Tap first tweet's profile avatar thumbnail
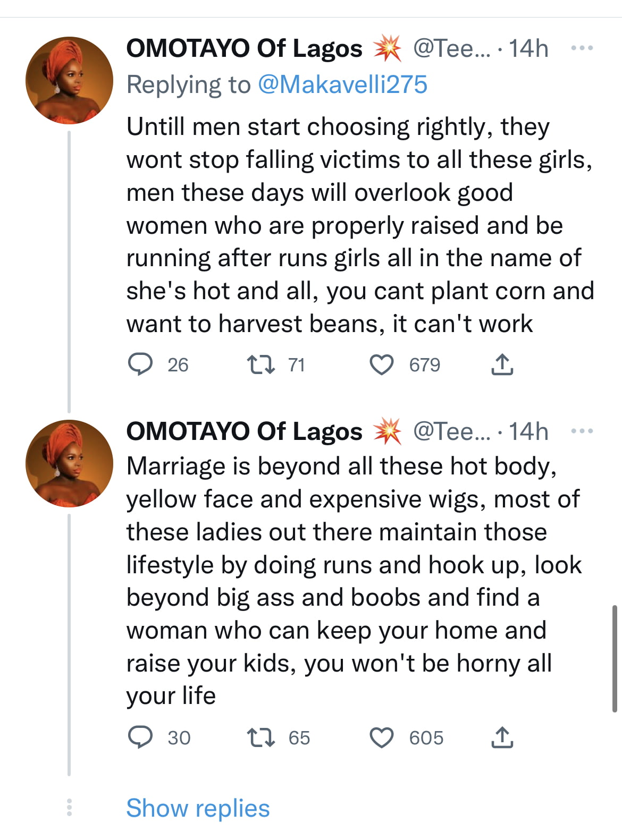Image resolution: width=622 pixels, height=840 pixels. [70, 80]
